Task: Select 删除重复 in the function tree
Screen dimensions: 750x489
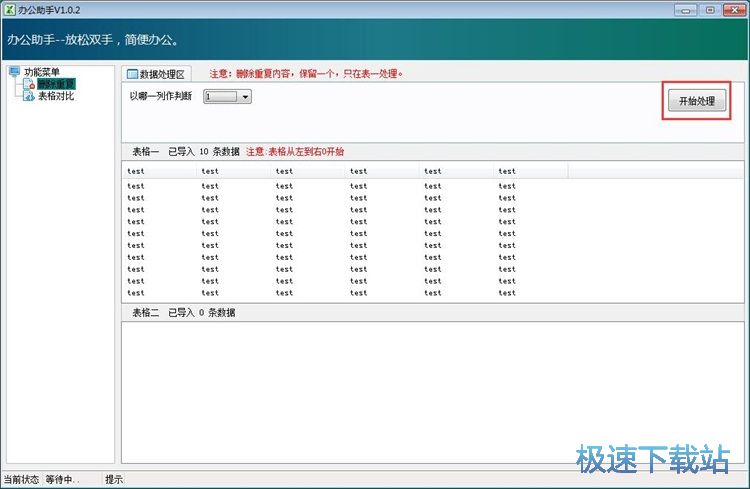Action: 56,85
